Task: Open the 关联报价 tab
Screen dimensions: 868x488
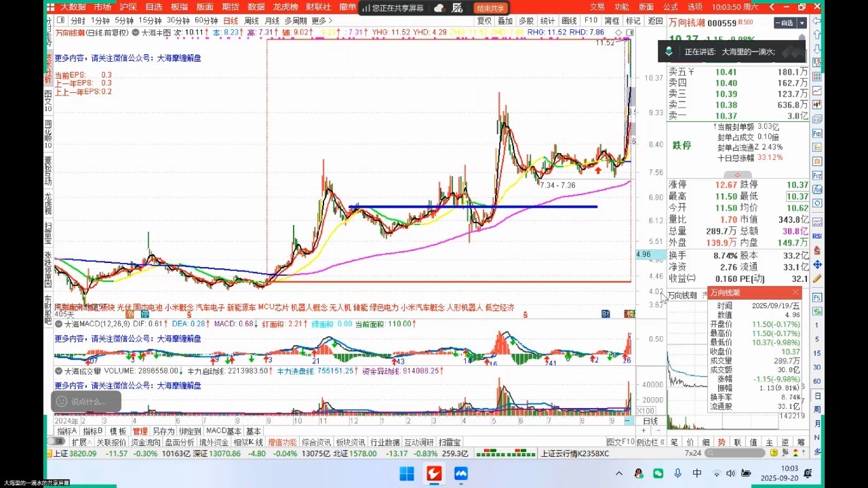Action: (111, 442)
